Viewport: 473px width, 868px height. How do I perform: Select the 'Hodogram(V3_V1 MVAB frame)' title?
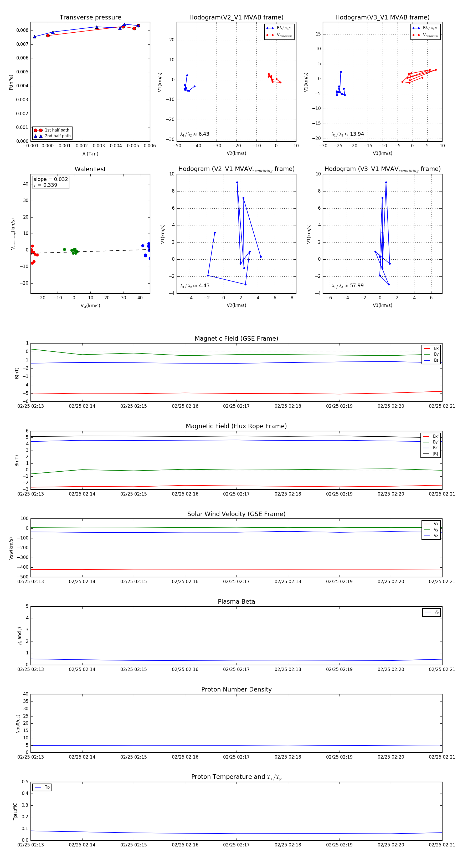point(382,18)
